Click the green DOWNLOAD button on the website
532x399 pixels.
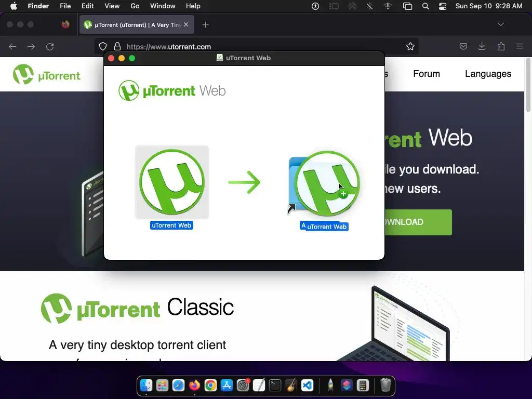[418, 222]
